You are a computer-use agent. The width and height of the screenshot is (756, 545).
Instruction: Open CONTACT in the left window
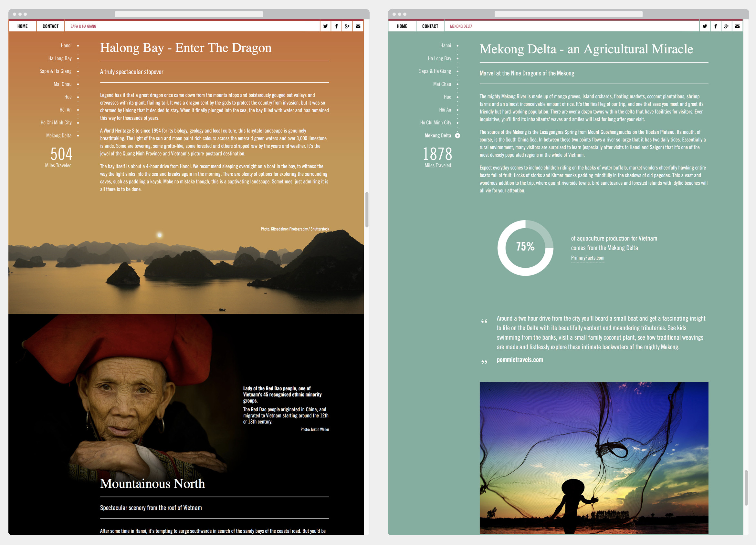pos(50,26)
